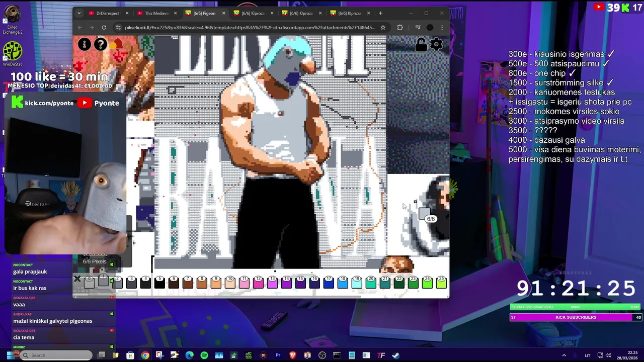Pick color swatch number 19 light cyan
Screen dimensions: 644x362
tap(357, 283)
